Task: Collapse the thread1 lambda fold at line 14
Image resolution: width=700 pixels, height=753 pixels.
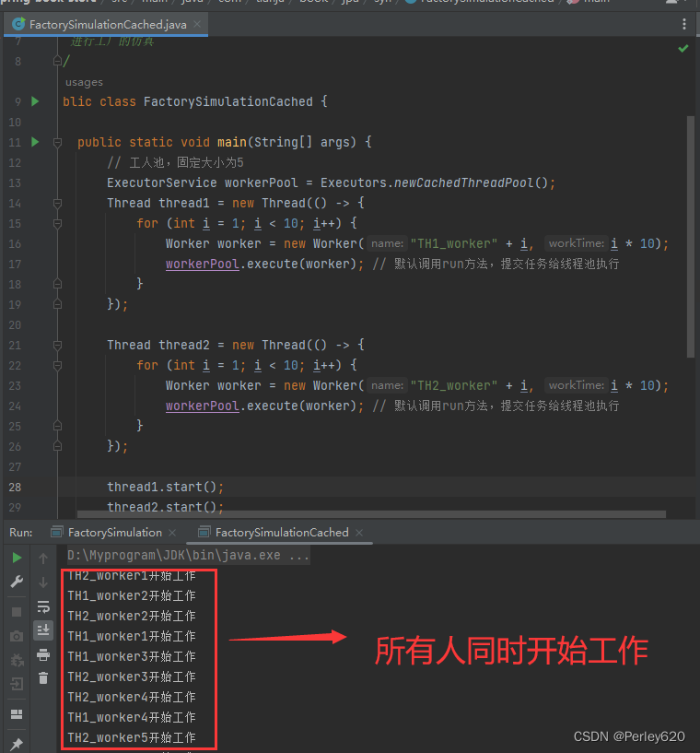Action: (x=58, y=204)
